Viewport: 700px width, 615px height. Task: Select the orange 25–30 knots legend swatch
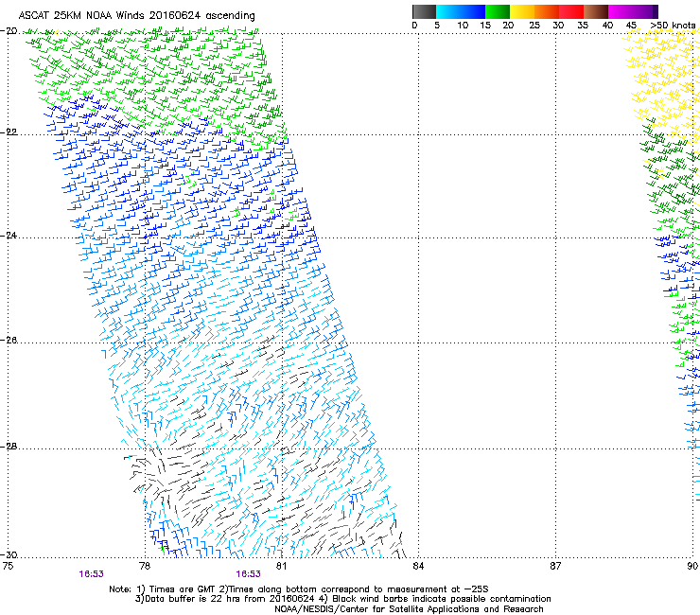[547, 11]
